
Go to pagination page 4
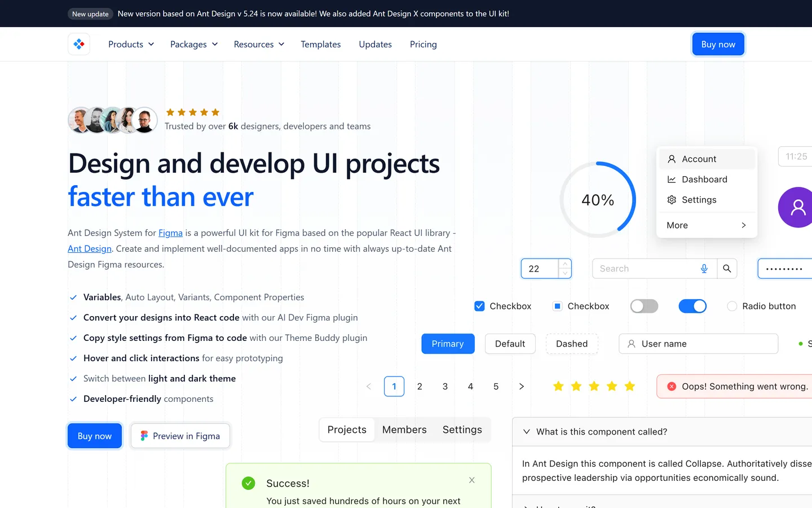click(x=470, y=387)
